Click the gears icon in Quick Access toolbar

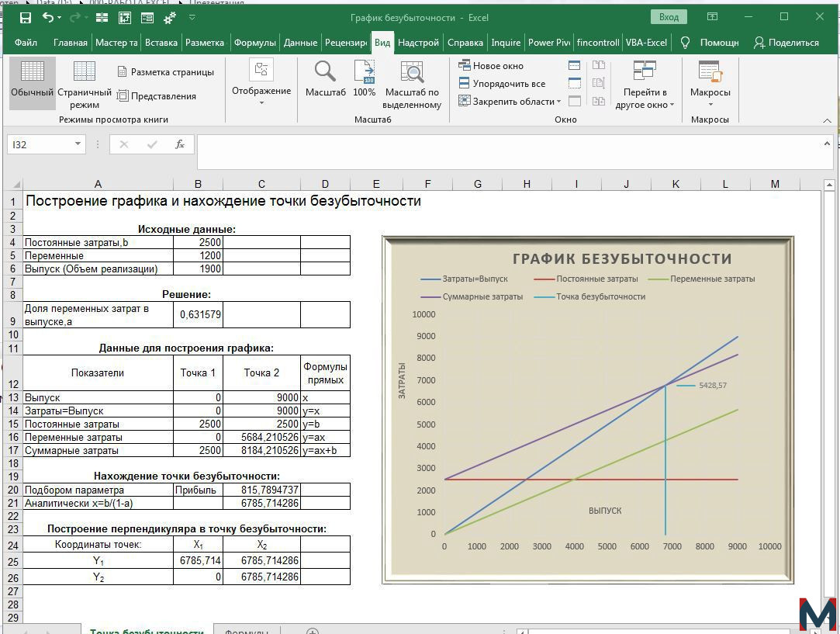pyautogui.click(x=170, y=18)
